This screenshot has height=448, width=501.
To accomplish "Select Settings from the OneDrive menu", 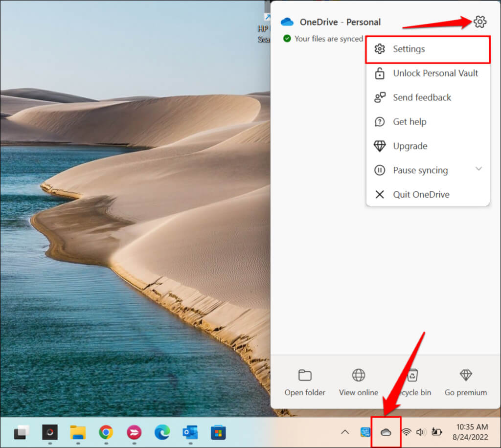I will click(x=428, y=49).
